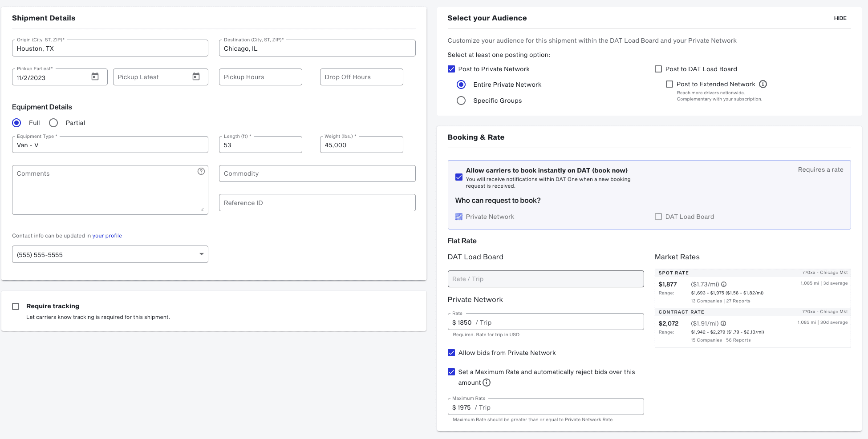This screenshot has width=868, height=439.
Task: Disable Allow bids from Private Network
Action: 451,353
